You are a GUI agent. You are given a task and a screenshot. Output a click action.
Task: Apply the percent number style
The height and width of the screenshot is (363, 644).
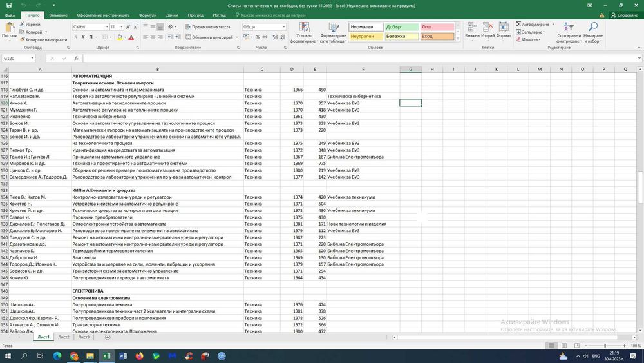[x=258, y=37]
